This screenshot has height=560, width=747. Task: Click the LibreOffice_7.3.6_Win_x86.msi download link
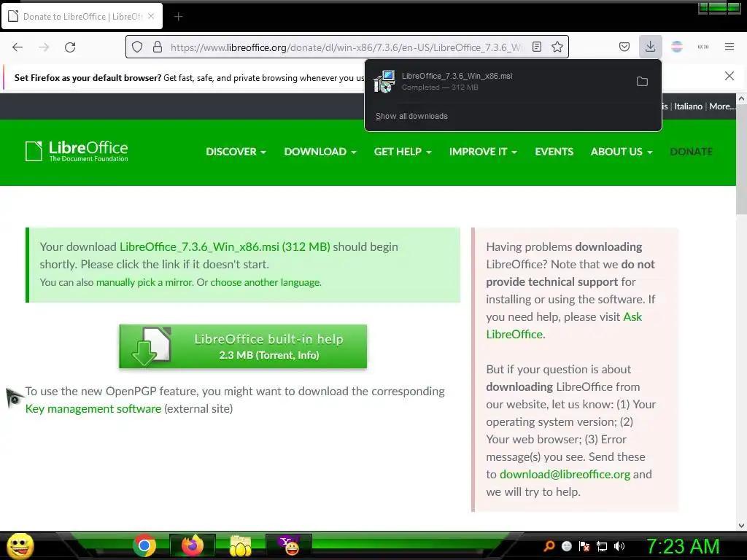[225, 246]
